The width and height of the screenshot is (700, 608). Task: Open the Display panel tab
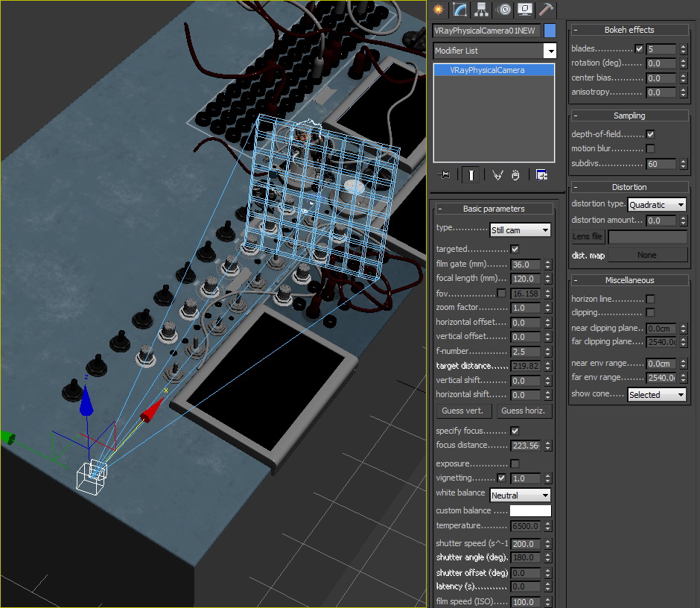525,10
